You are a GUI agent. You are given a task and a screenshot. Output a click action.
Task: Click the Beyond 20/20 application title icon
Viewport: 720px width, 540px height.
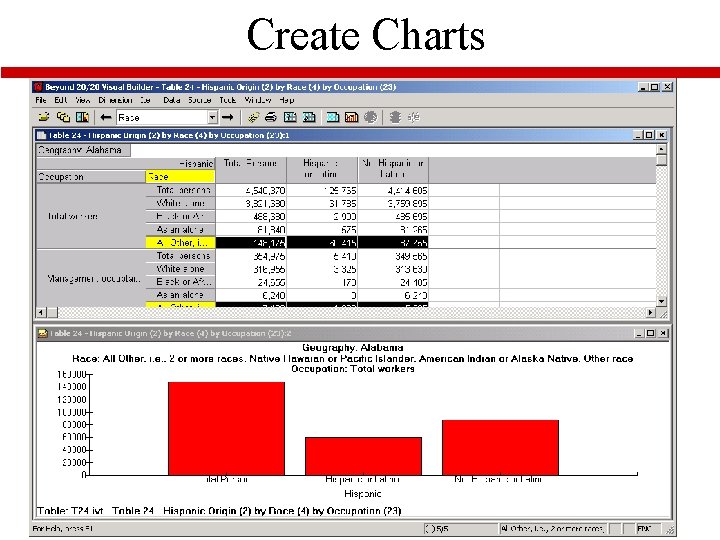tap(39, 87)
